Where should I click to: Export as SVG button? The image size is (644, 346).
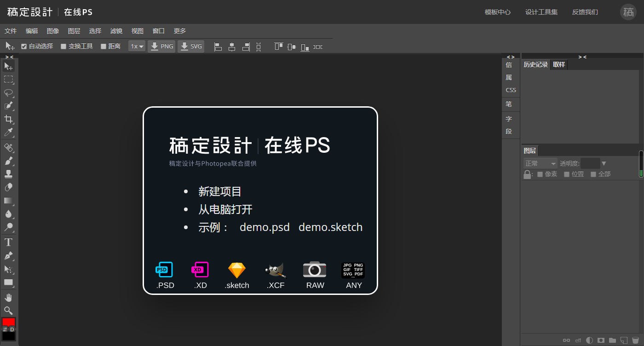[x=191, y=46]
